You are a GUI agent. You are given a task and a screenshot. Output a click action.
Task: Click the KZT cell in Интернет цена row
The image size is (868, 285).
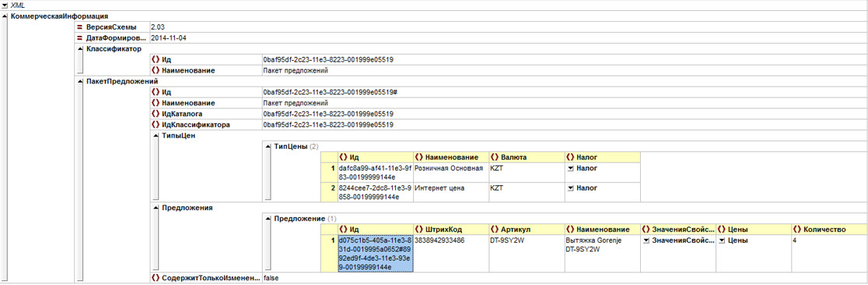click(527, 193)
